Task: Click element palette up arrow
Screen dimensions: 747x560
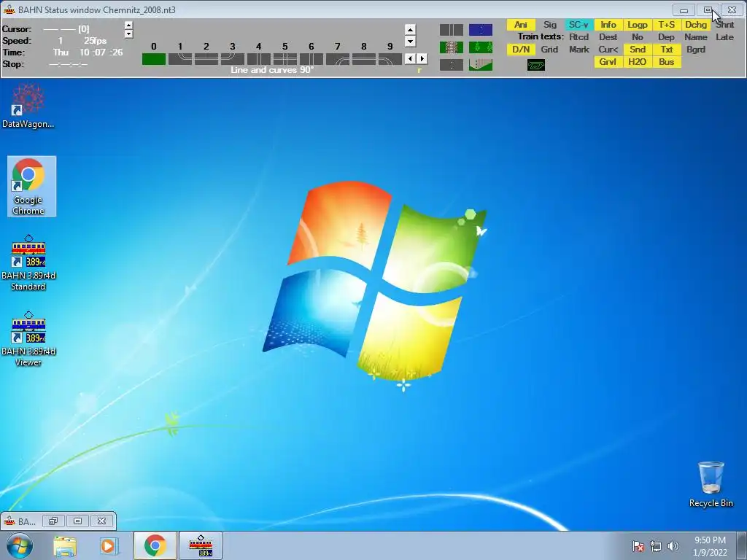Action: [x=410, y=30]
